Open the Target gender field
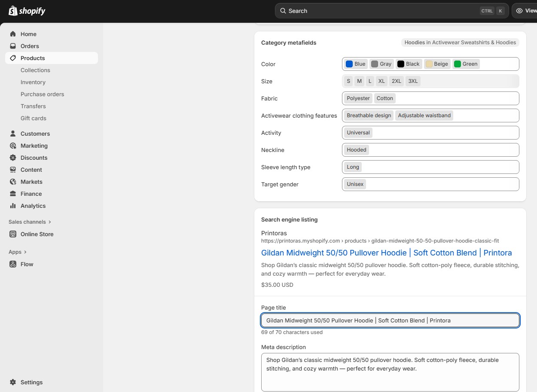 click(430, 184)
